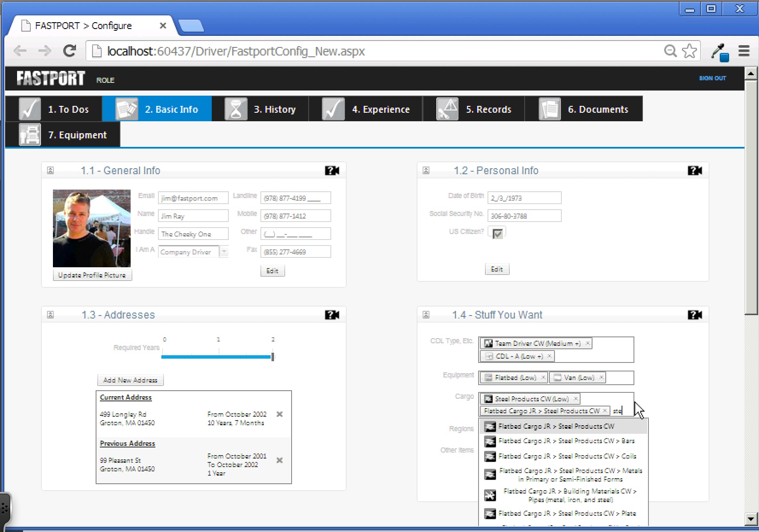Click Update Profile Picture button
759x532 pixels.
coord(92,275)
